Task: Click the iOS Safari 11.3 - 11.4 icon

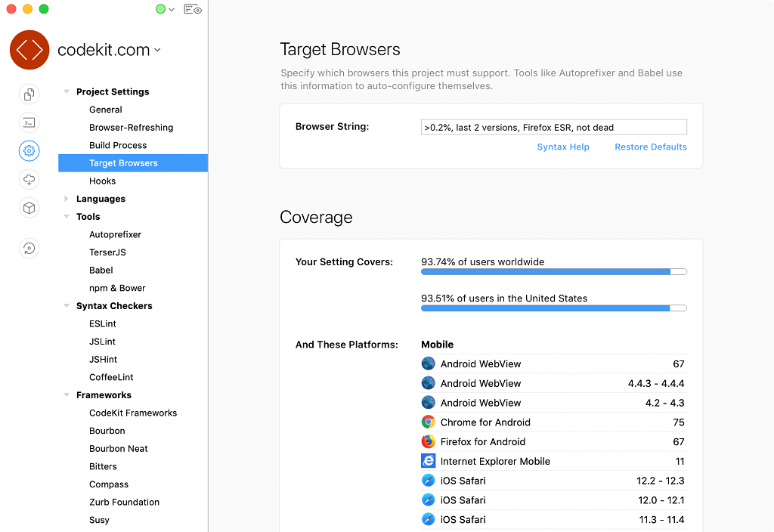Action: coord(428,519)
